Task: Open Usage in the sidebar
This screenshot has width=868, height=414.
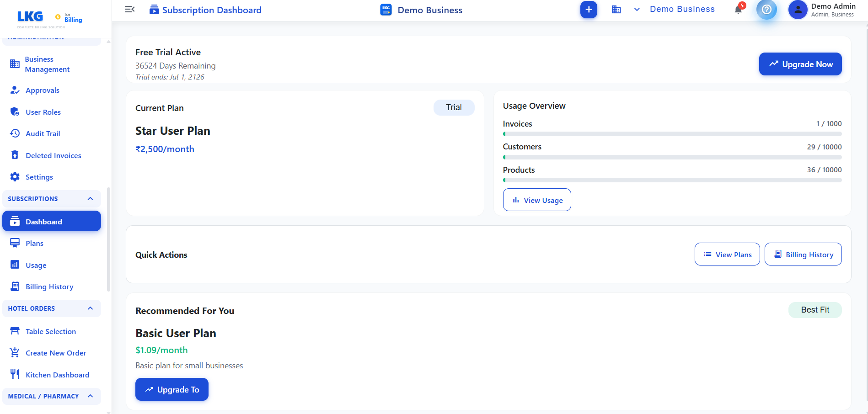Action: click(52, 265)
